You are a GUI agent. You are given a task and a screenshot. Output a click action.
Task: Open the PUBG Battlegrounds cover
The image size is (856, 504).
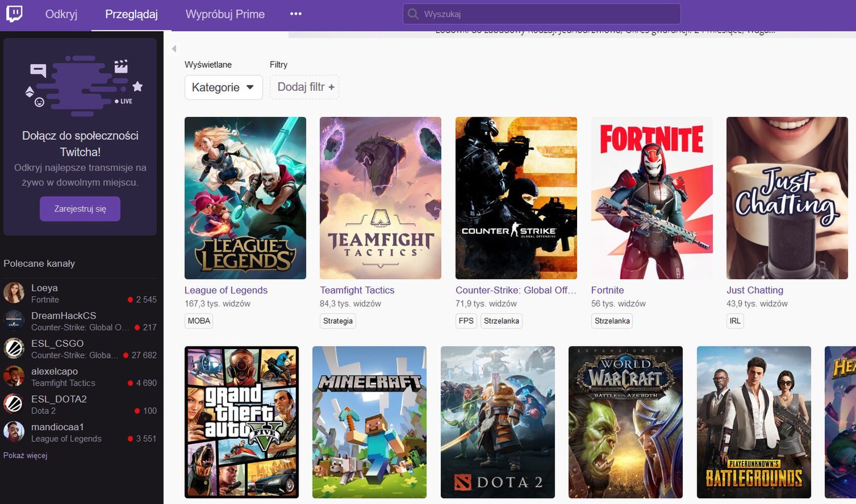pyautogui.click(x=754, y=422)
